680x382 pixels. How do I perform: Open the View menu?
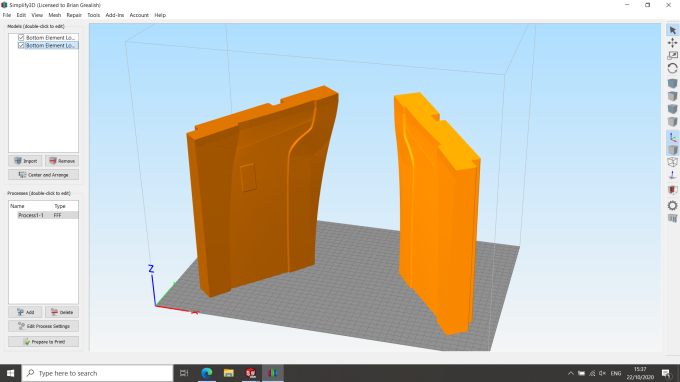(x=37, y=15)
